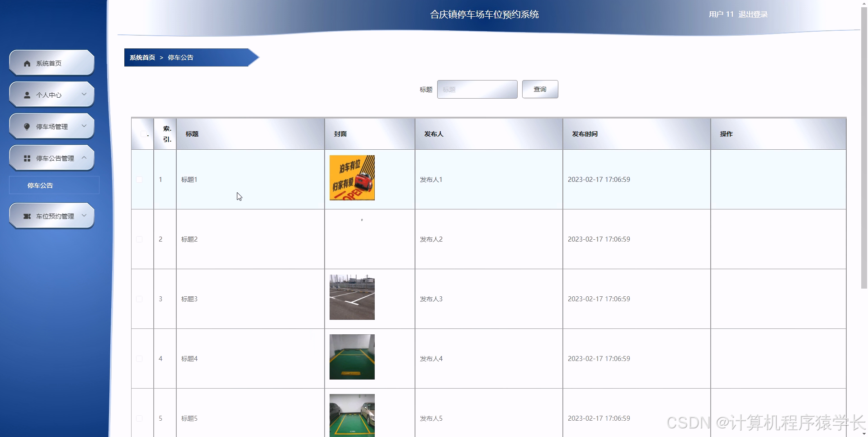Image resolution: width=868 pixels, height=437 pixels.
Task: Expand the 停车场管理 menu chevron
Action: (x=84, y=126)
